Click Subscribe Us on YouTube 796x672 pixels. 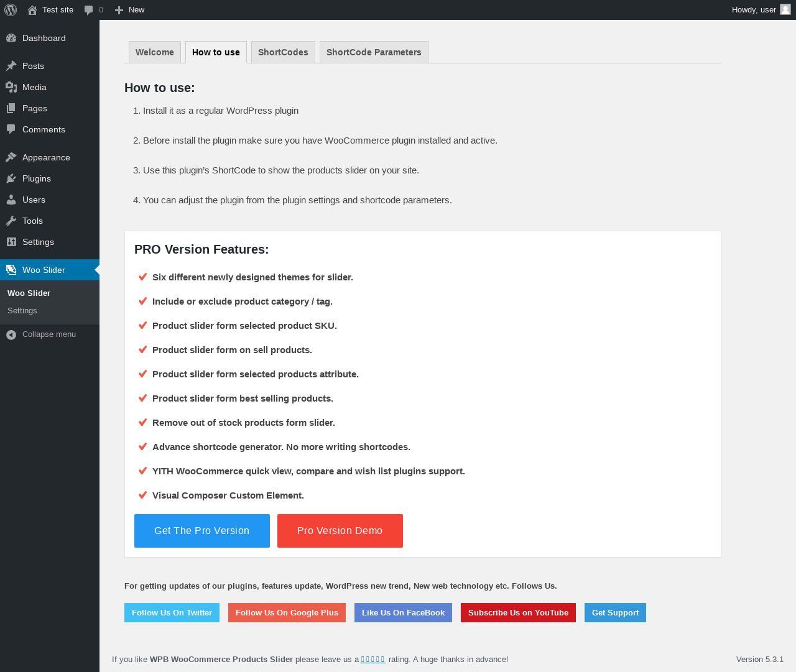(518, 612)
